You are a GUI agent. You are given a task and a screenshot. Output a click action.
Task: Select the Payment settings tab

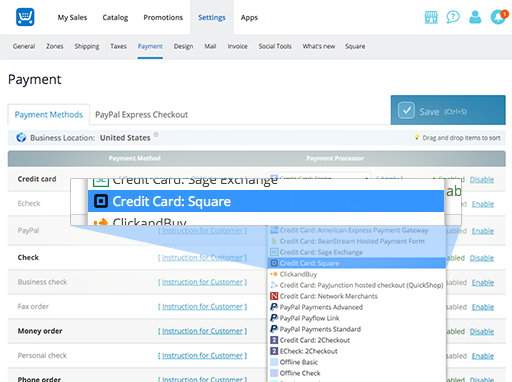[150, 46]
